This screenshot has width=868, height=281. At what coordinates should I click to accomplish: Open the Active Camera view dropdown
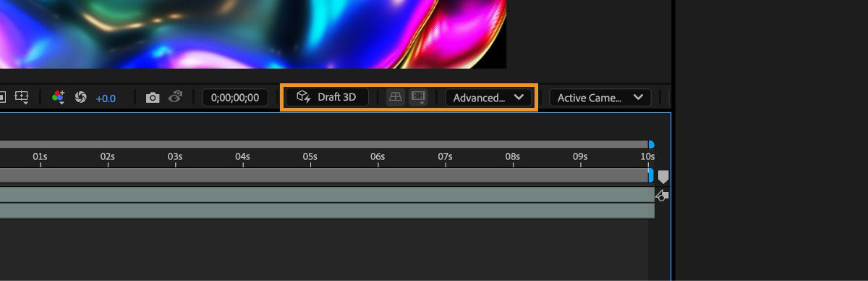click(x=600, y=97)
